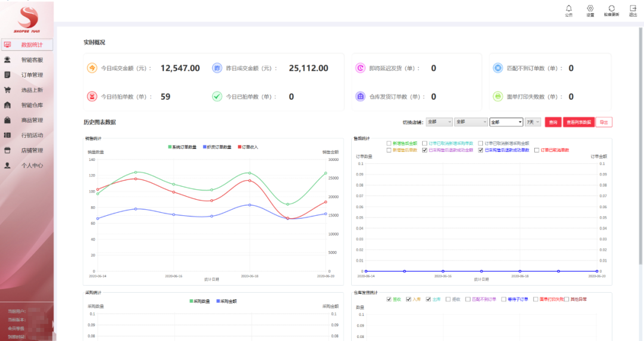The height and width of the screenshot is (341, 644).
Task: Open the third 全部 combo box
Action: pyautogui.click(x=506, y=122)
